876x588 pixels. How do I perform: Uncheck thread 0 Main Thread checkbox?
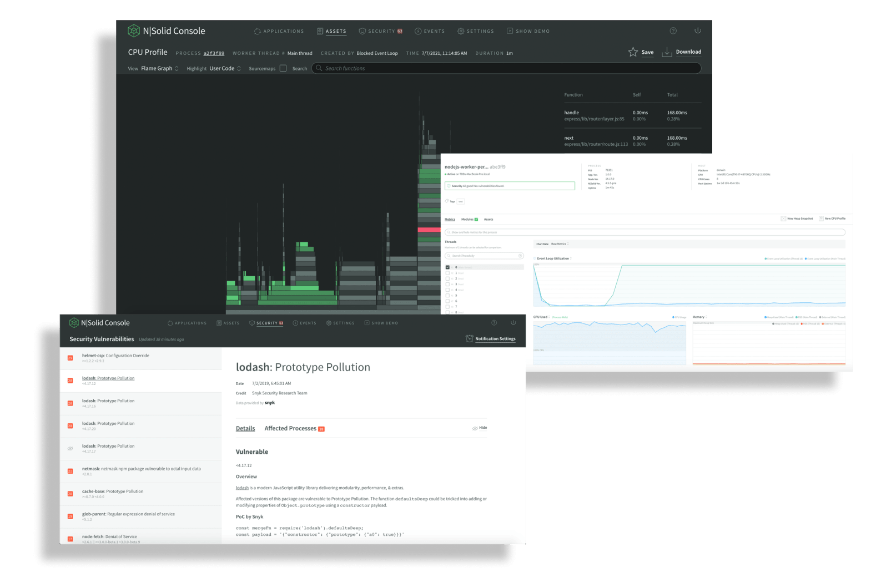[x=447, y=267]
